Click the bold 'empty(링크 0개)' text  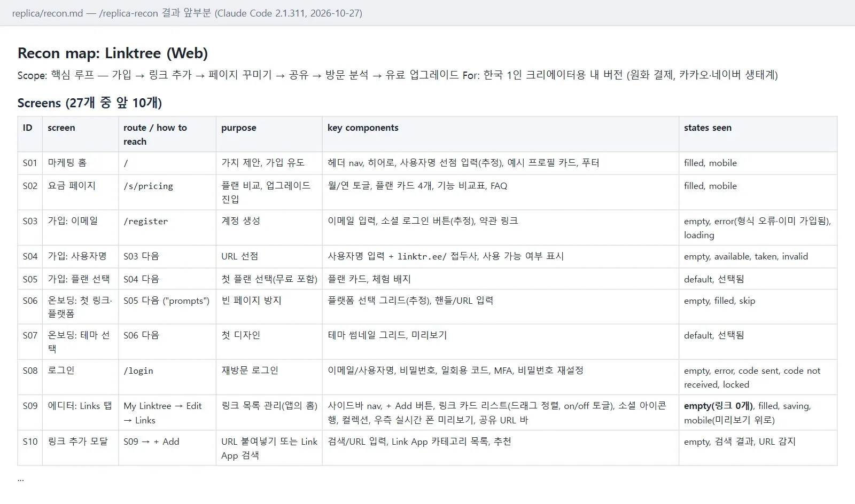[718, 406]
